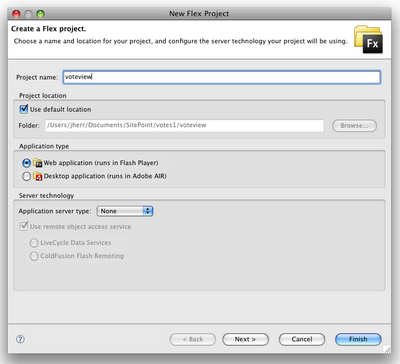Click the Flex Fx folder icon
The image size is (400, 364).
[x=368, y=40]
